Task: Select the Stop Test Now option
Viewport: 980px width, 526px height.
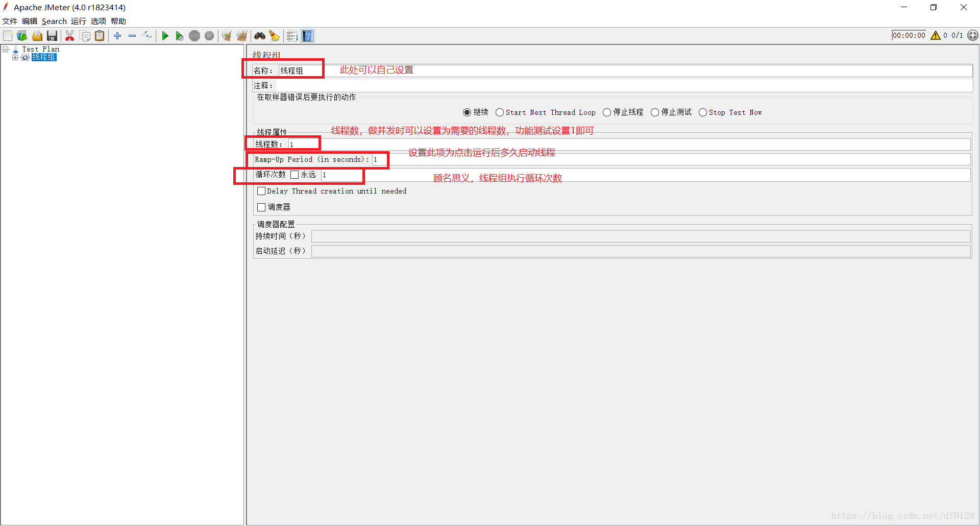Action: 703,112
